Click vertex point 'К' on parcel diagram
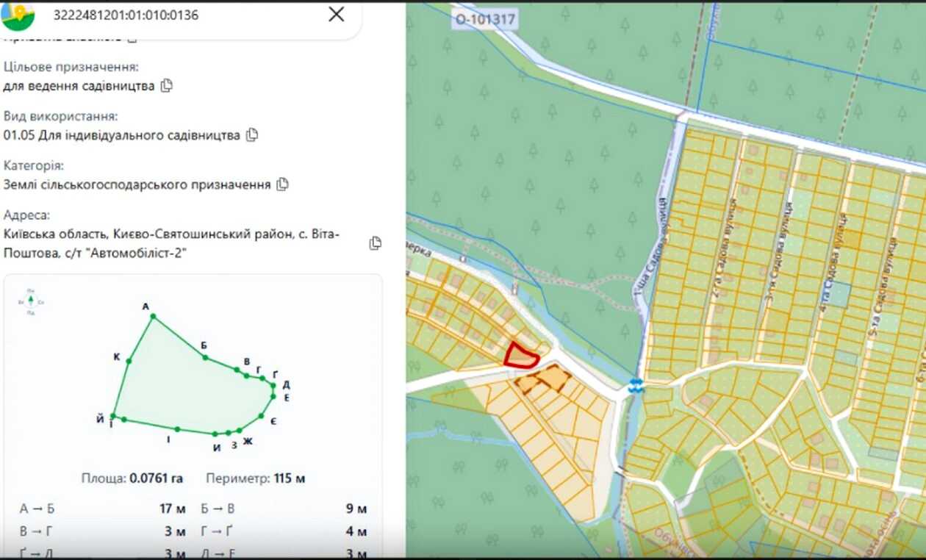Viewport: 926px width, 560px height. click(129, 361)
